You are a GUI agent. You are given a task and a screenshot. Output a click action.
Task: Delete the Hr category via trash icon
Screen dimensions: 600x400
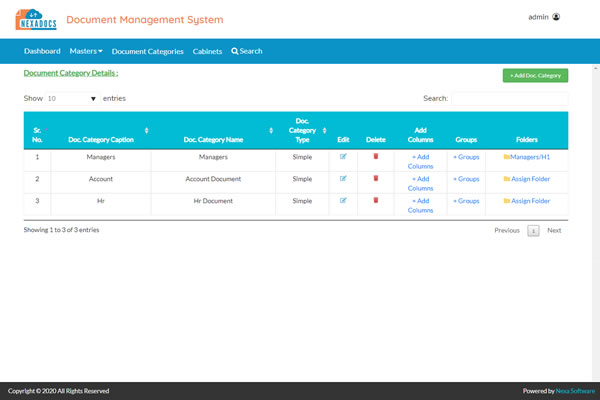click(x=376, y=200)
